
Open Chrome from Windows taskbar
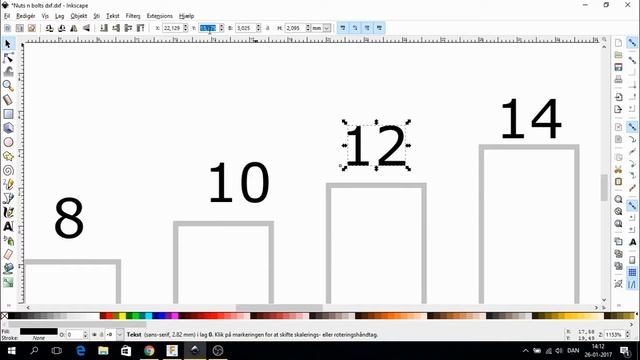click(x=149, y=351)
